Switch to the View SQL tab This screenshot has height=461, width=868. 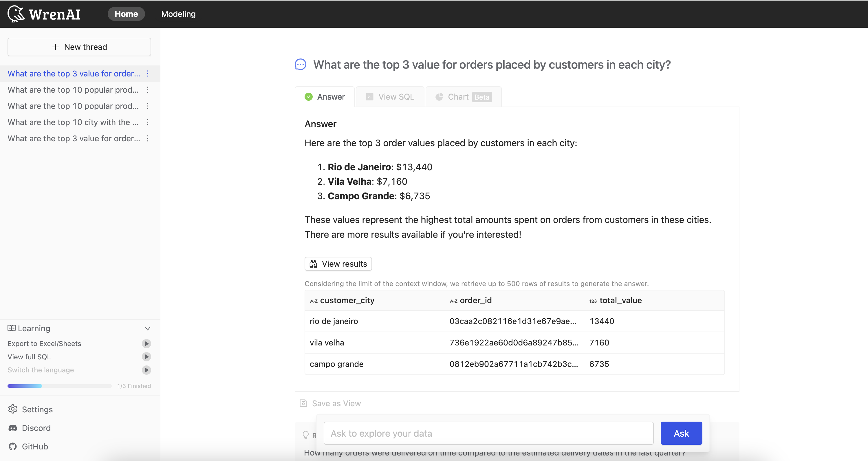[x=390, y=97]
